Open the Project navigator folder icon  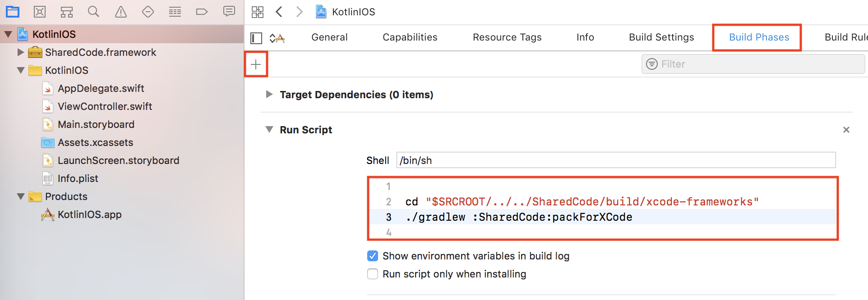tap(13, 12)
